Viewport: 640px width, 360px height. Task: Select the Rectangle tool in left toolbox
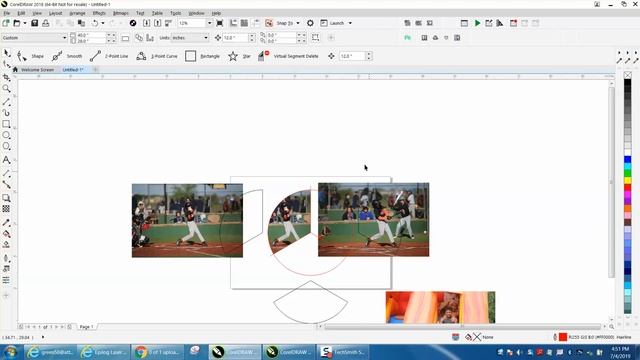(7, 124)
